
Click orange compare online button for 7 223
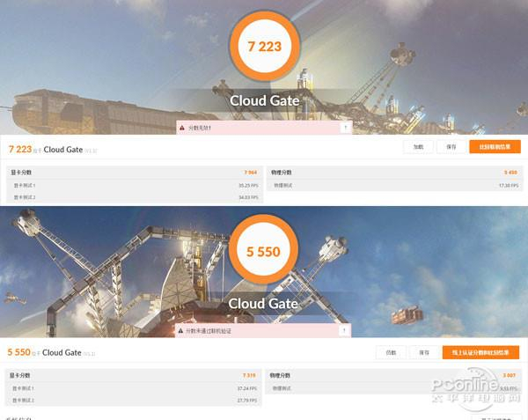pyautogui.click(x=495, y=147)
